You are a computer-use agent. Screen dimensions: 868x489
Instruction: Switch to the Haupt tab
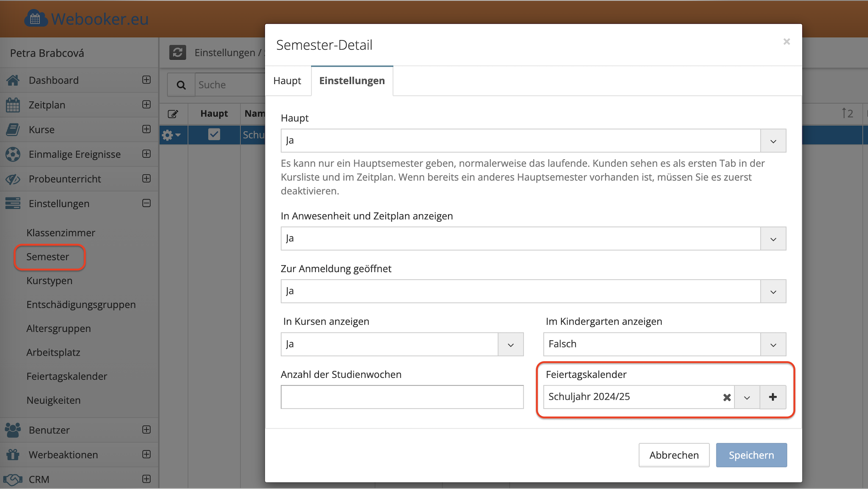coord(287,81)
